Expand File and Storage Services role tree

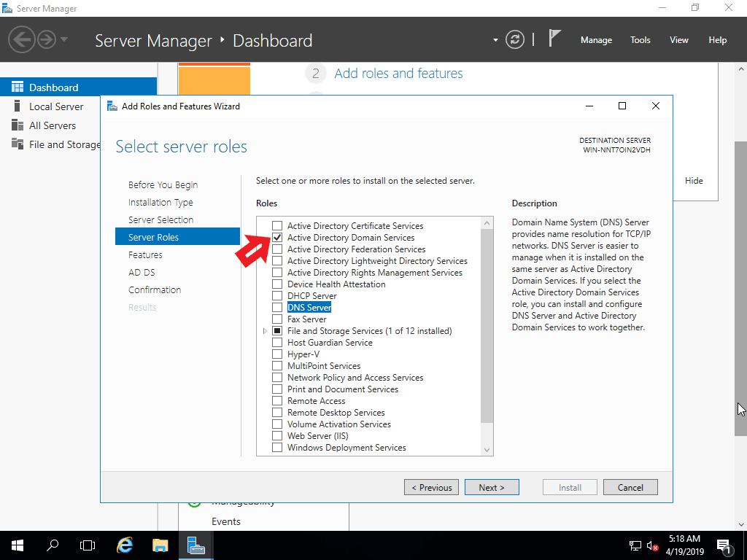265,330
